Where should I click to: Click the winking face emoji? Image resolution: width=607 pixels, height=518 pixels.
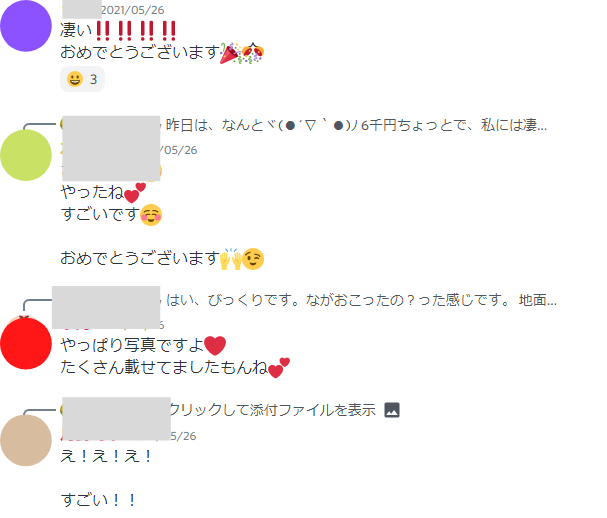coord(253,259)
